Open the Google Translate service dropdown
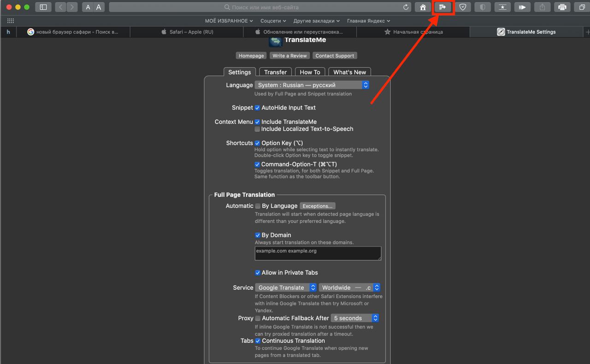 click(x=286, y=288)
